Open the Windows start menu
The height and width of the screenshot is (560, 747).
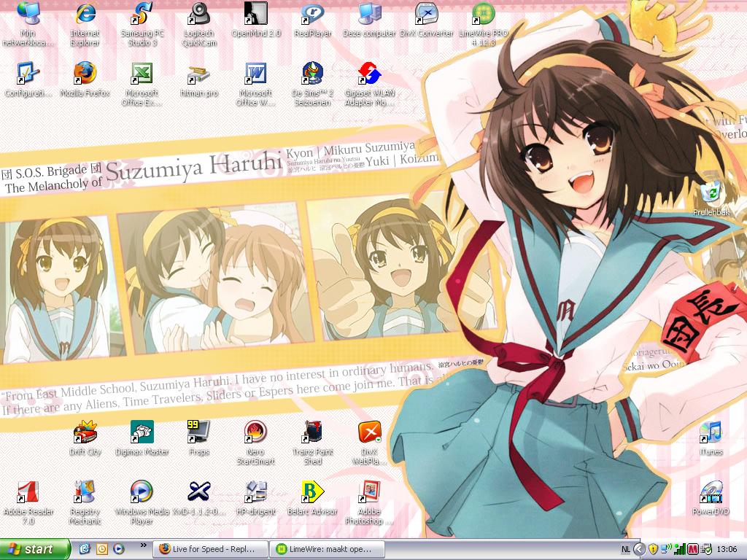click(x=34, y=549)
